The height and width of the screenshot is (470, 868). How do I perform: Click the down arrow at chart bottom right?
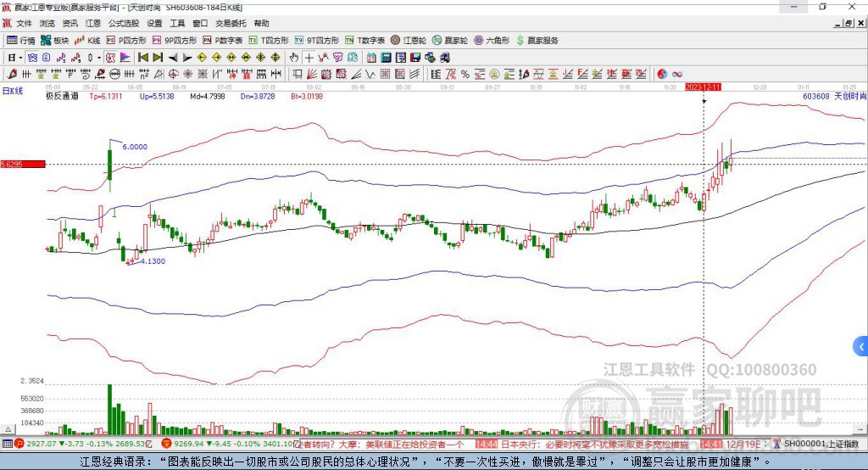860,429
